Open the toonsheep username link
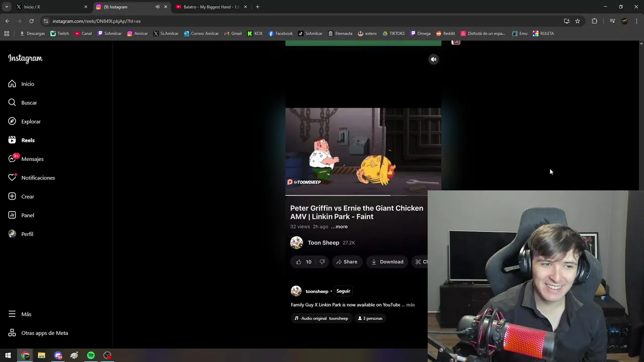 click(317, 292)
